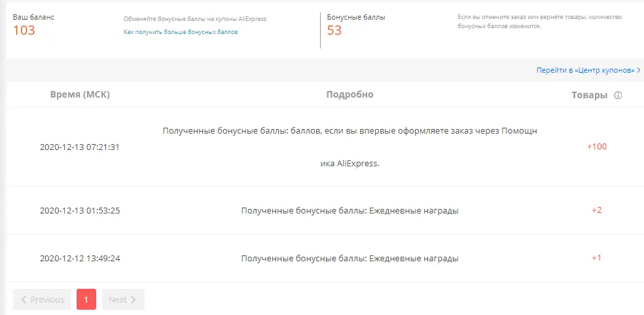644x315 pixels.
Task: Click the Next pagination button
Action: [x=123, y=299]
